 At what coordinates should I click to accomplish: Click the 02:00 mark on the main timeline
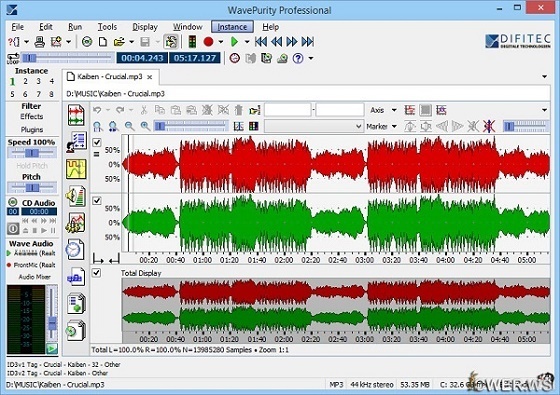[x=284, y=260]
